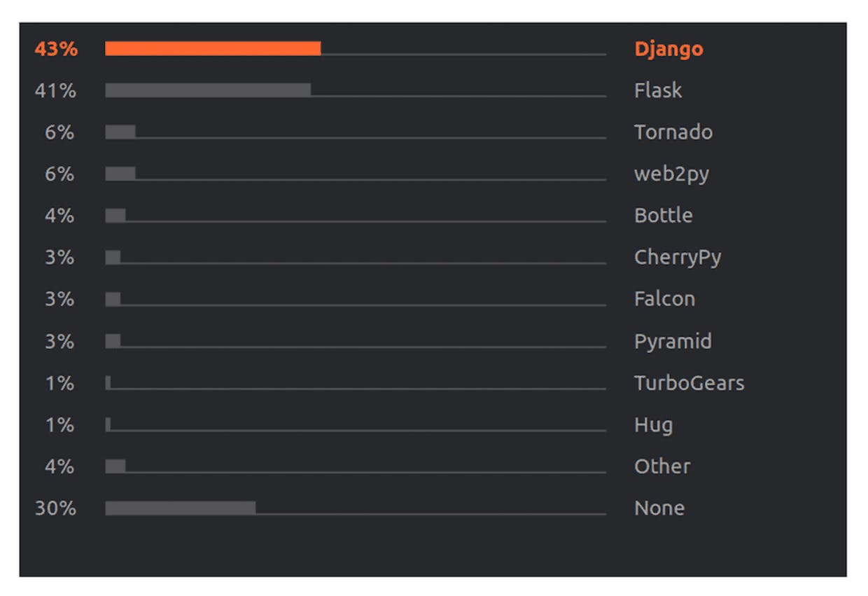Select the Tornado label
This screenshot has width=868, height=596.
point(673,132)
